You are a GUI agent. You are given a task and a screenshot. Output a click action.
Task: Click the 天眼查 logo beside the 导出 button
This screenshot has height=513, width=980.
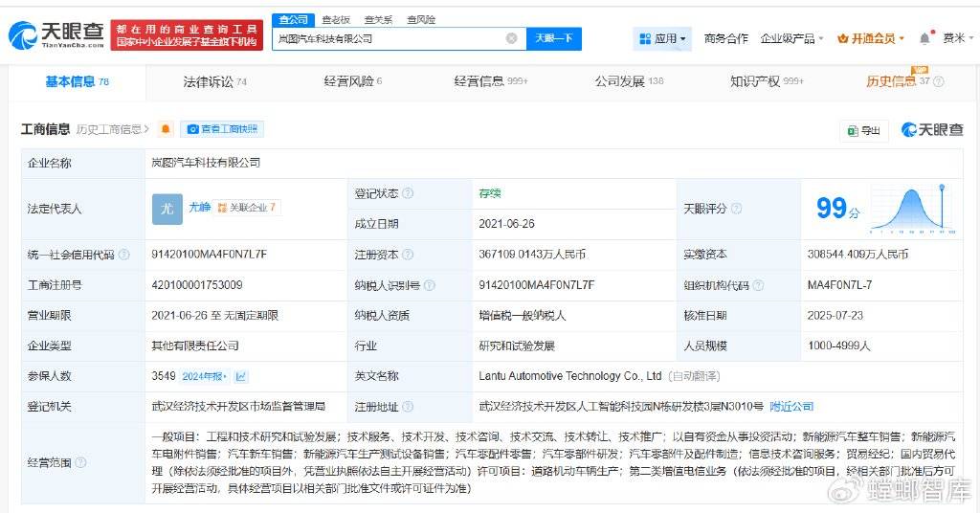[932, 129]
